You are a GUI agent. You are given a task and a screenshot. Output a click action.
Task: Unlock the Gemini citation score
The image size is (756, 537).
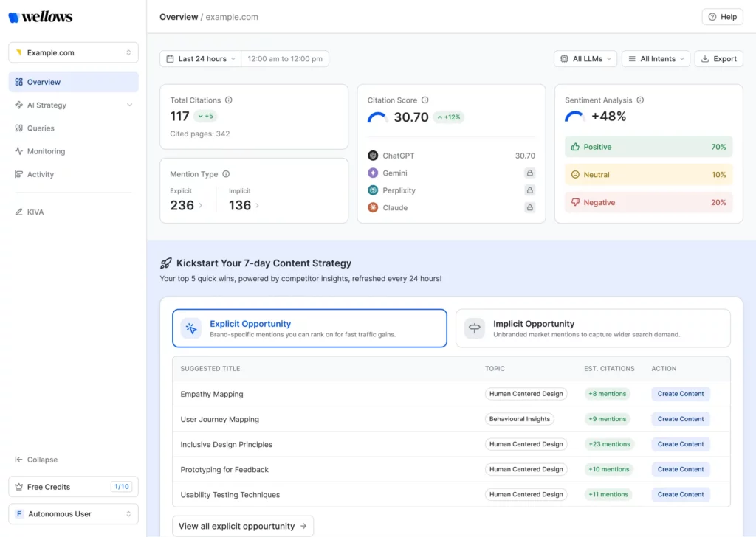point(530,173)
